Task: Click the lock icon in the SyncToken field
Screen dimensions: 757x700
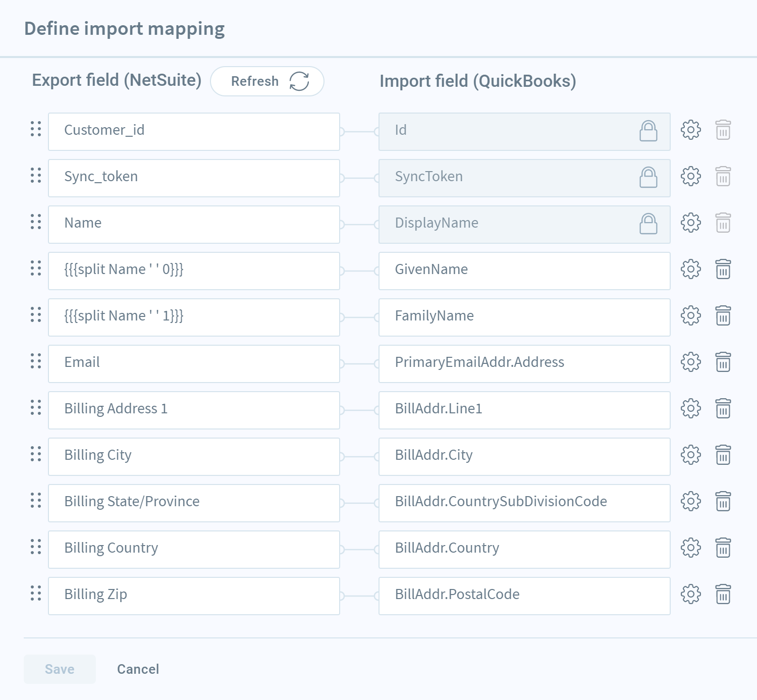Action: 648,178
